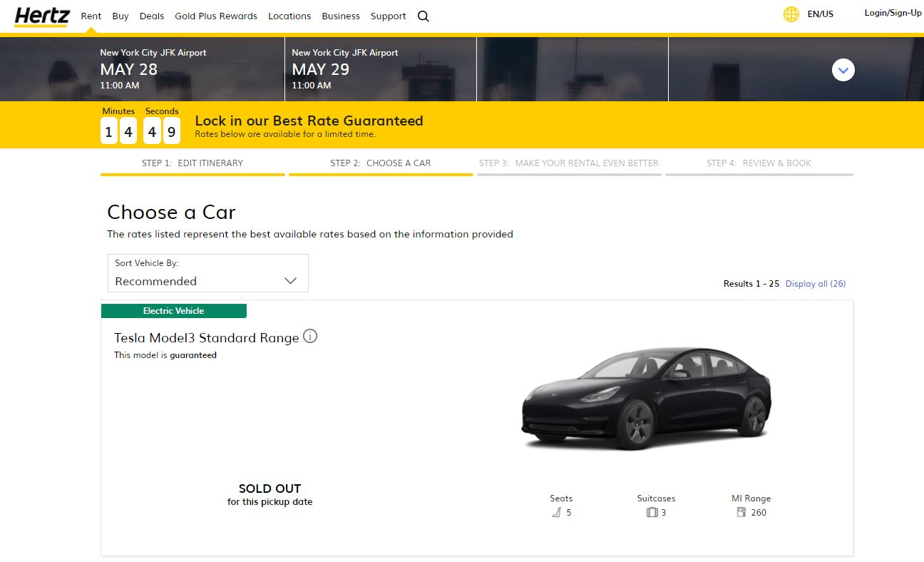The image size is (924, 562).
Task: Click the seat icon under Seats
Action: coord(557,512)
